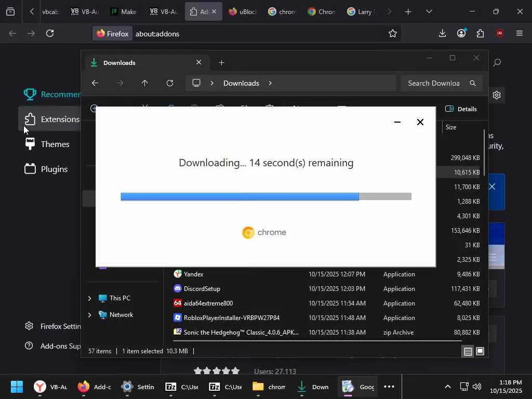Click the volume icon in the system tray
Viewport: 532px width, 399px height.
[477, 387]
